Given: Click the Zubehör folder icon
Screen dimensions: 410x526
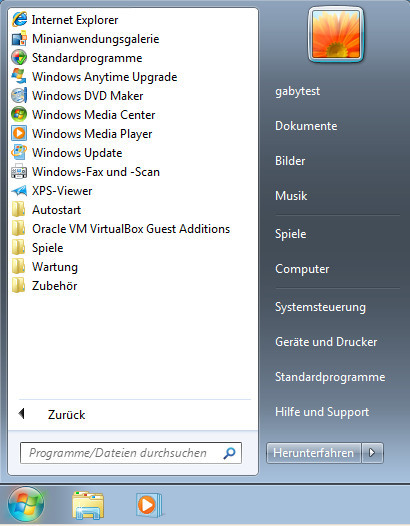Looking at the screenshot, I should pos(18,286).
